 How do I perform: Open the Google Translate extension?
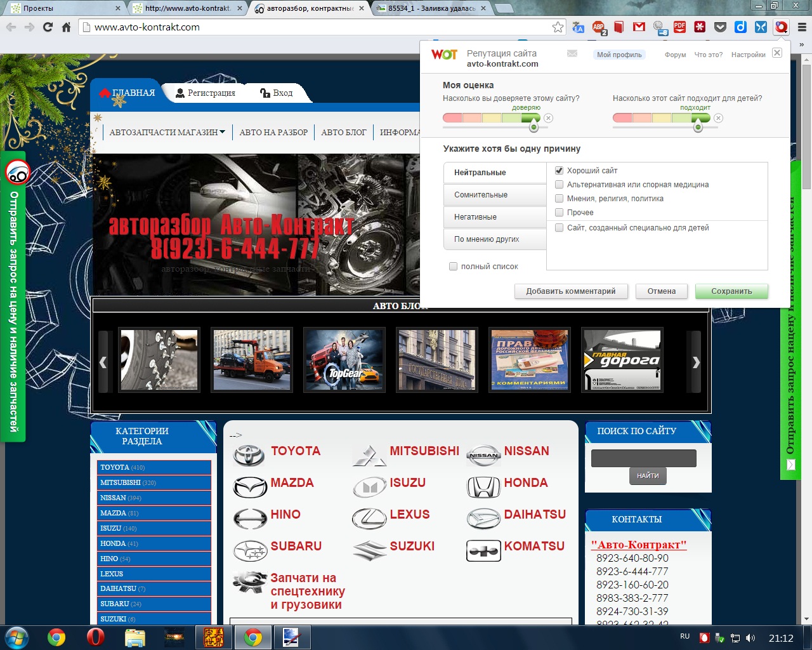point(578,27)
